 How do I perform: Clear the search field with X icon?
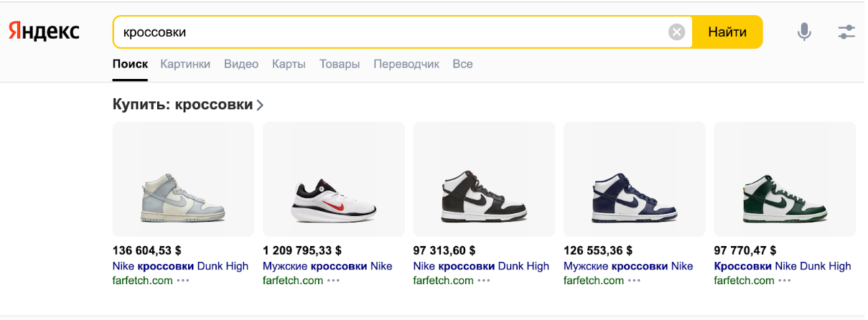coord(676,32)
